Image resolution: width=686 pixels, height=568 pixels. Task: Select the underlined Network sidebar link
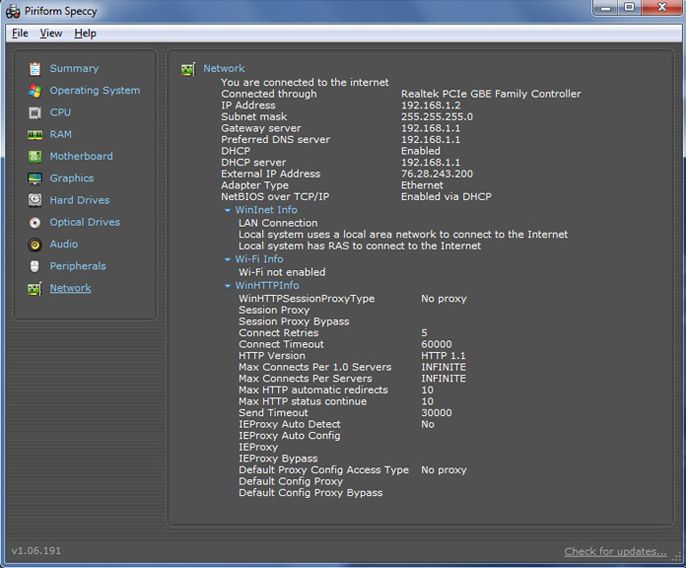point(70,288)
